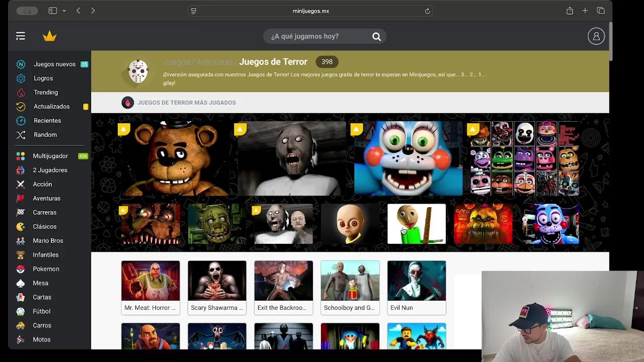644x362 pixels.
Task: Go back with Safari back arrow
Action: (x=78, y=11)
